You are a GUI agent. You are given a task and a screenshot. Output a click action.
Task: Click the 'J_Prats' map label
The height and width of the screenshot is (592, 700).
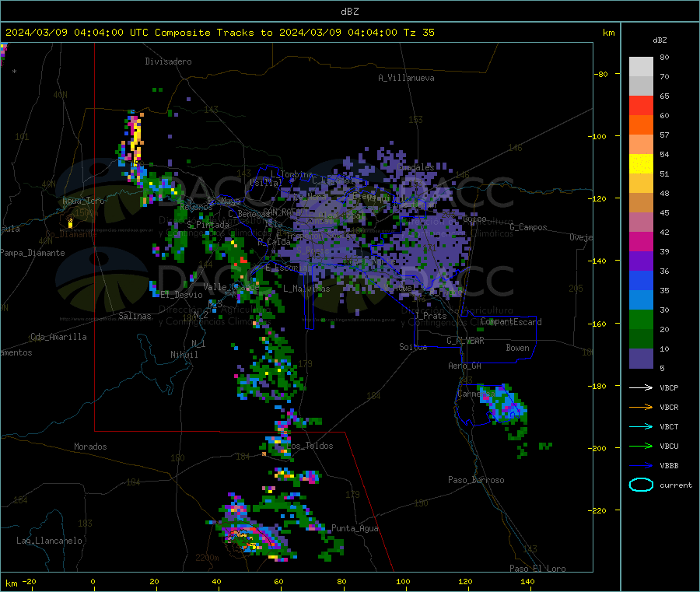[431, 316]
